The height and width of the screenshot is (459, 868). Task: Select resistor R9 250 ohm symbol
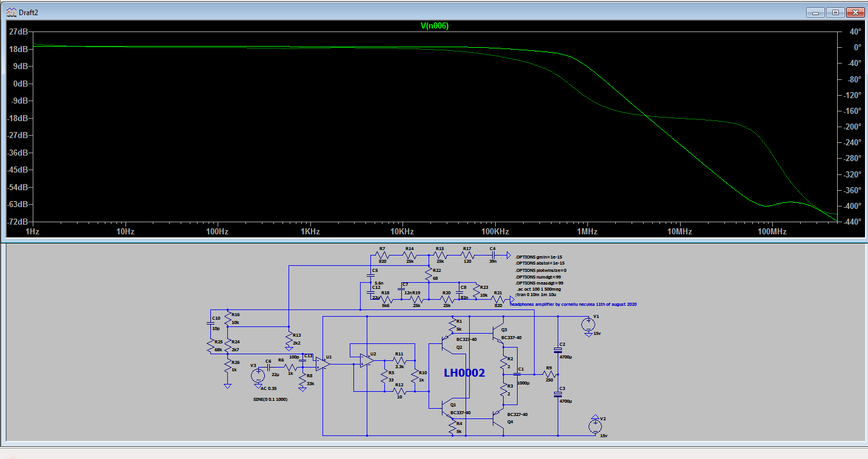click(549, 374)
